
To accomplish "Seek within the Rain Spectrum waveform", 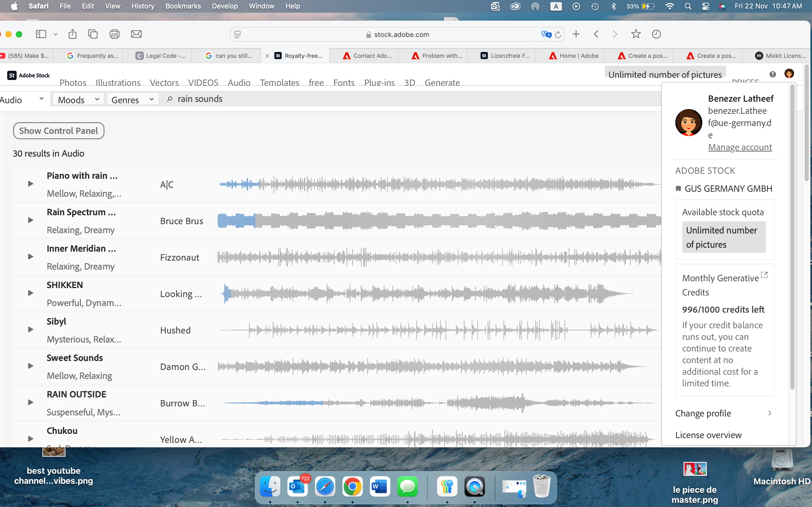I will (436, 221).
